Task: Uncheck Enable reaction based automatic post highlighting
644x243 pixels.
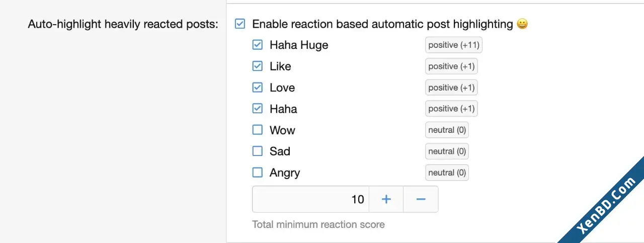Action: [x=240, y=24]
